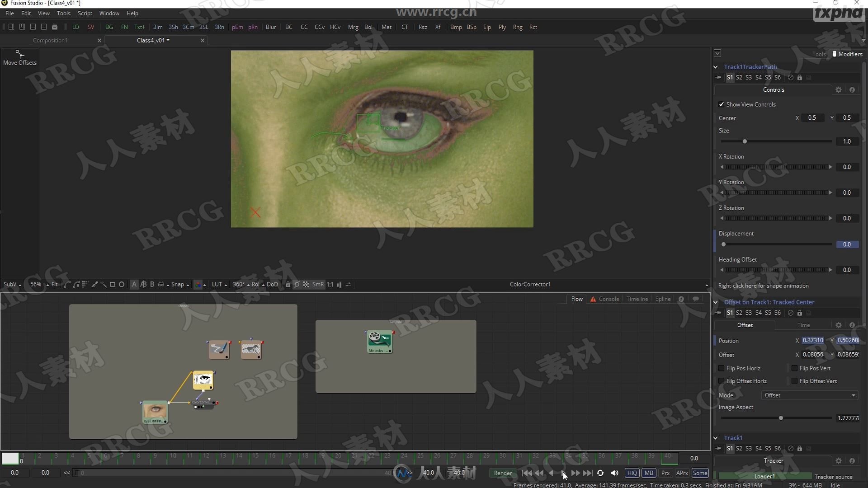Screen dimensions: 868x488
Task: Click Window menu in menu bar
Action: click(x=110, y=13)
